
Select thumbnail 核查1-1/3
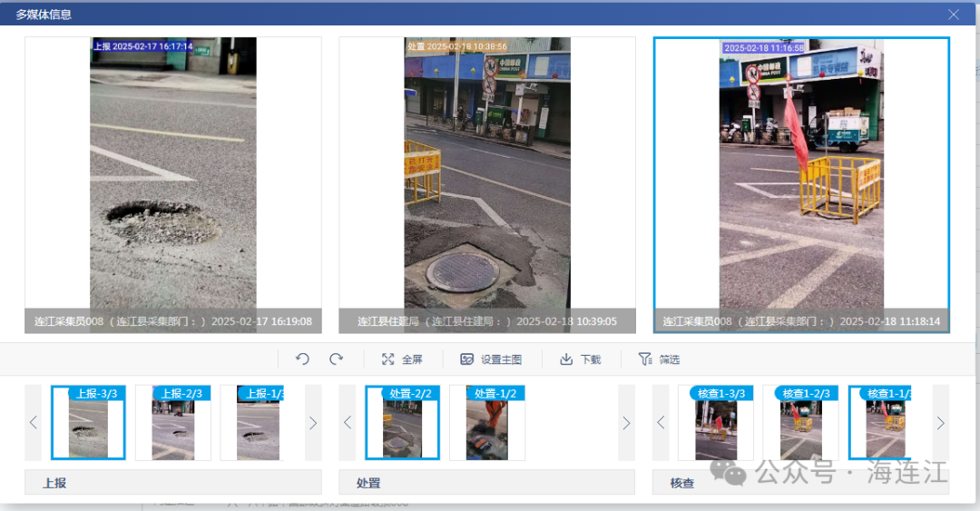(x=880, y=423)
